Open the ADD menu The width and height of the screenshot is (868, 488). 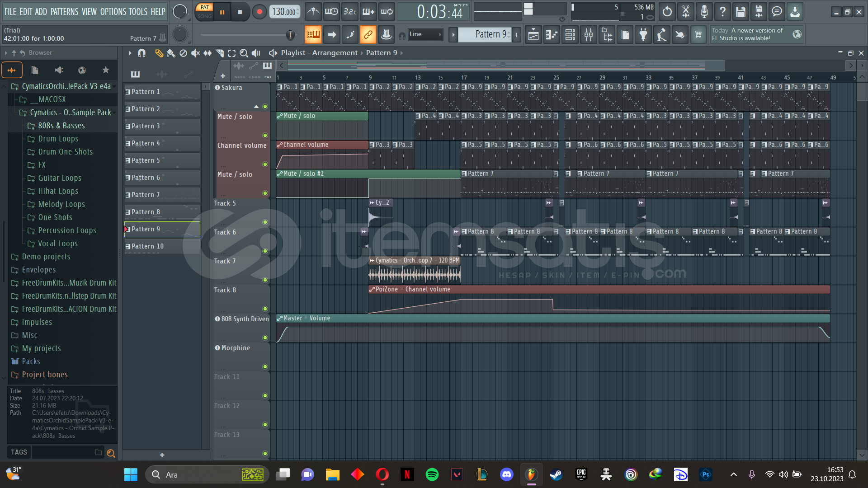[x=41, y=12]
